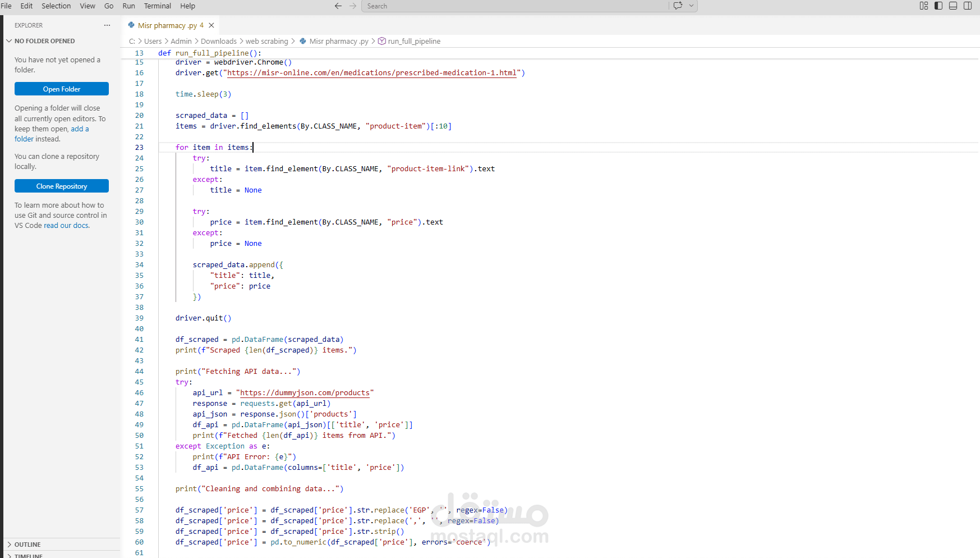Select the Admin breadcrumb
This screenshot has width=980, height=558.
(x=181, y=41)
